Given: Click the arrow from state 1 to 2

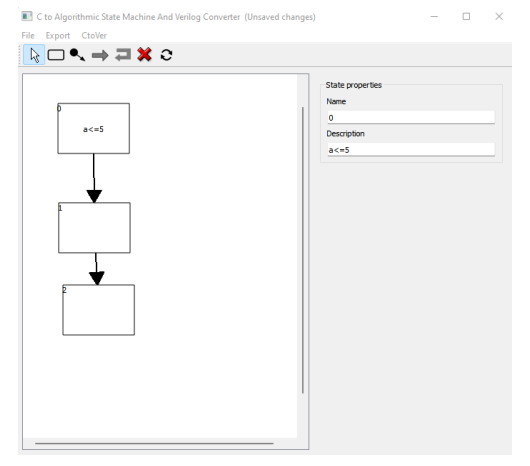Looking at the screenshot, I should click(96, 269).
